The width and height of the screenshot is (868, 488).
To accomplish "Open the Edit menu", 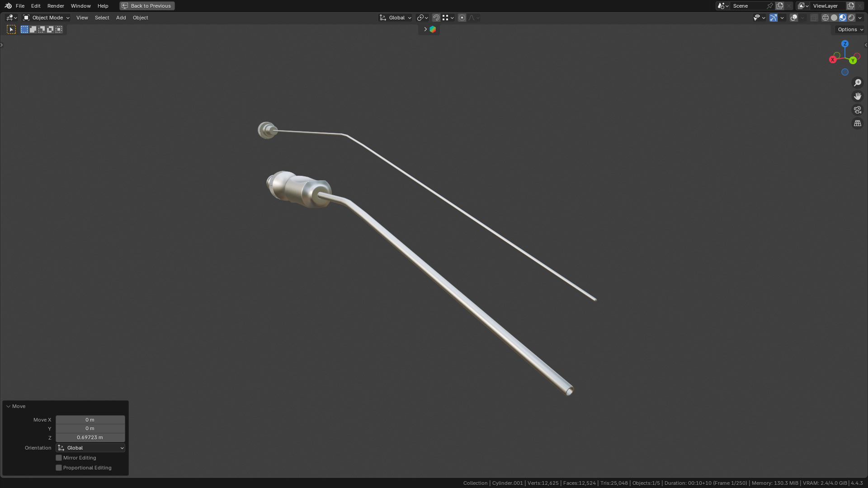I will (x=36, y=6).
